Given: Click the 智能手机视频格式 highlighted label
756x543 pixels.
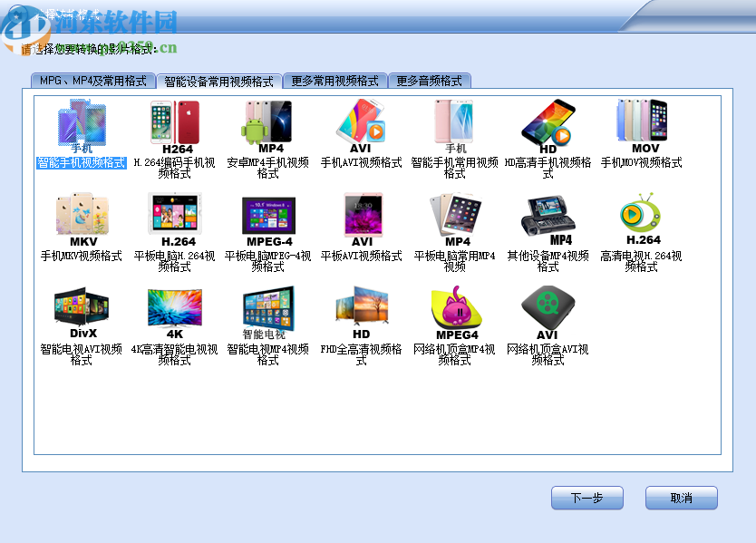Looking at the screenshot, I should [x=82, y=162].
